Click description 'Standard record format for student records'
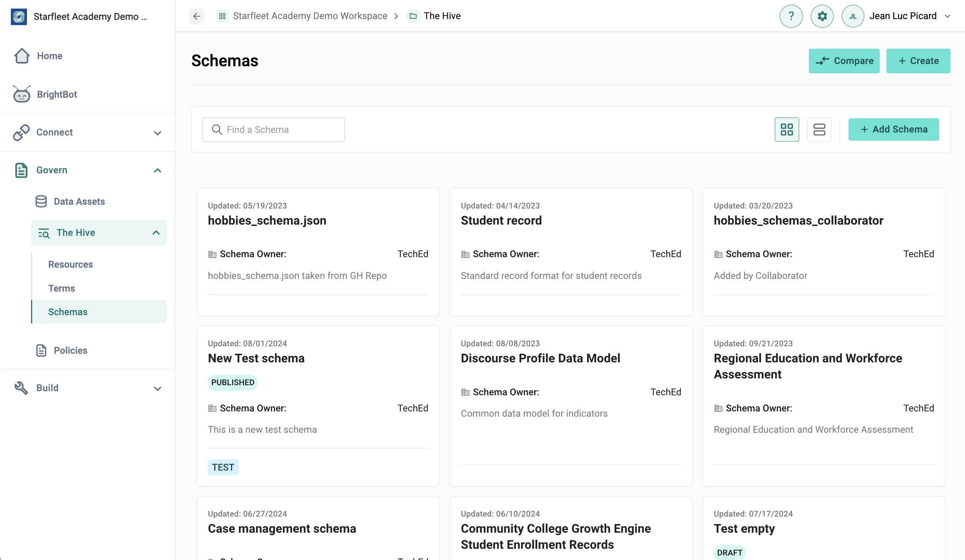965x560 pixels. 551,276
